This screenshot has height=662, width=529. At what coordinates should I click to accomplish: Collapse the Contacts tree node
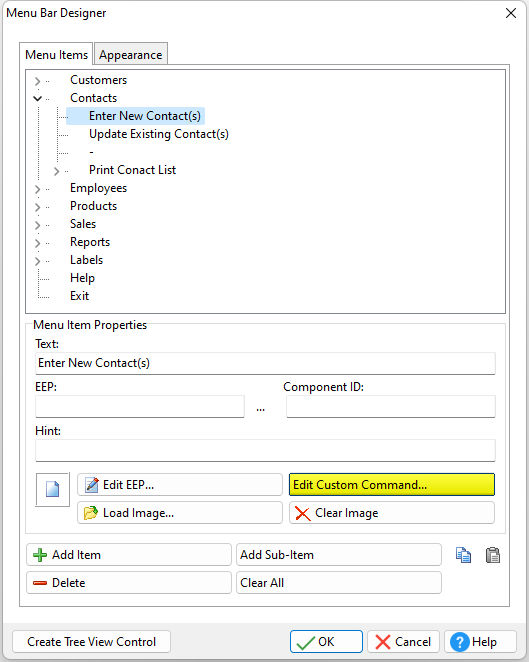point(38,98)
